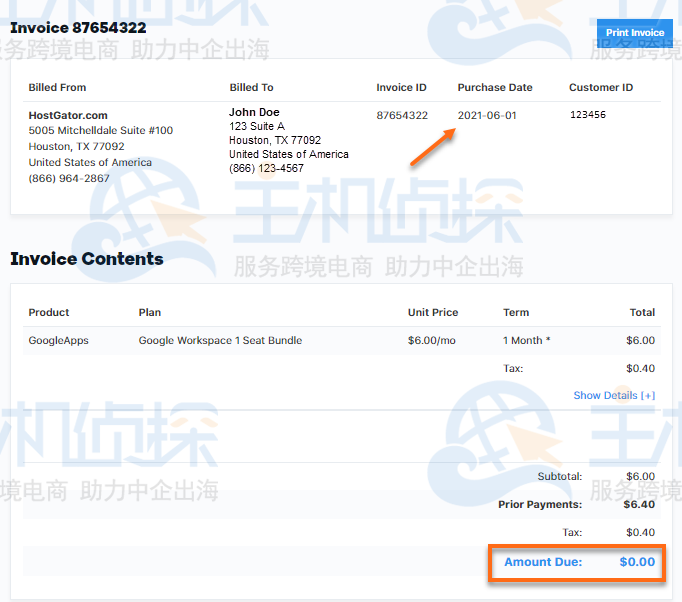Click the Billed To column header

pos(251,87)
